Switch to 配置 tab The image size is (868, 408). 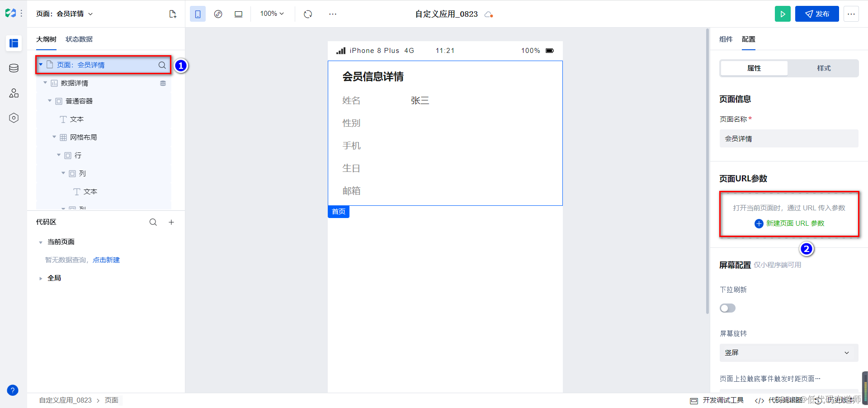[x=749, y=39]
